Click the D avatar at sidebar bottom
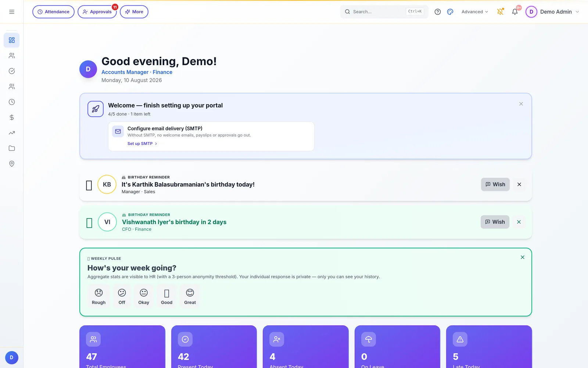This screenshot has height=368, width=588. tap(12, 358)
